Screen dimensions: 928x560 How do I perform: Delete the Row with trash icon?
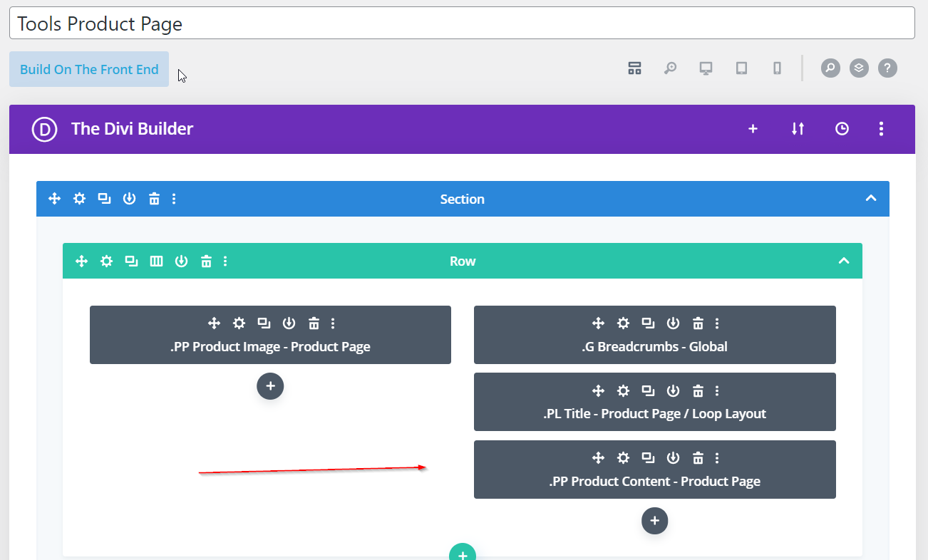(x=206, y=261)
